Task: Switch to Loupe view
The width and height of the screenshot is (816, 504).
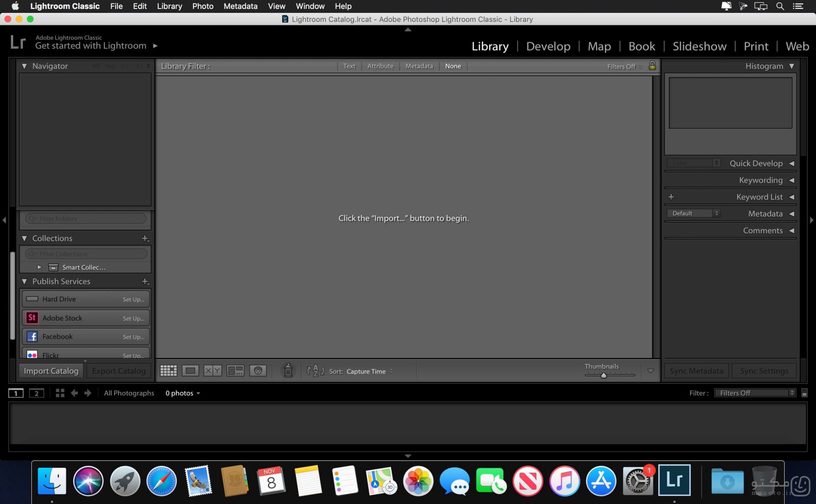Action: point(190,371)
